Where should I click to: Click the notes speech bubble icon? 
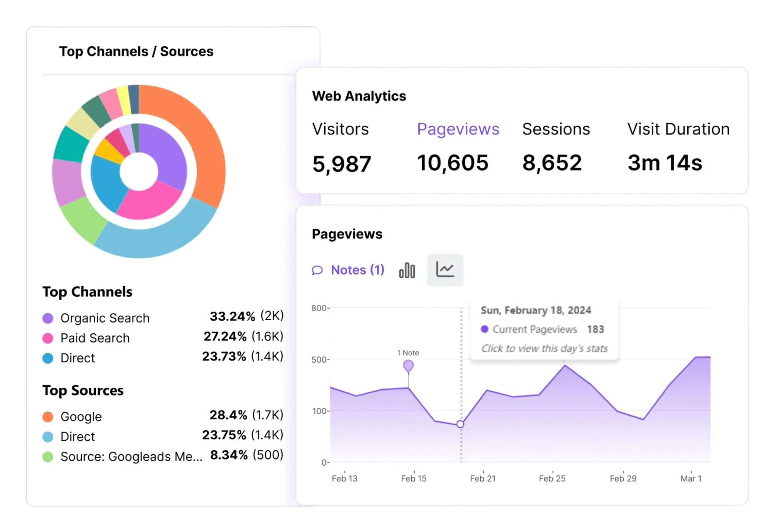click(317, 270)
